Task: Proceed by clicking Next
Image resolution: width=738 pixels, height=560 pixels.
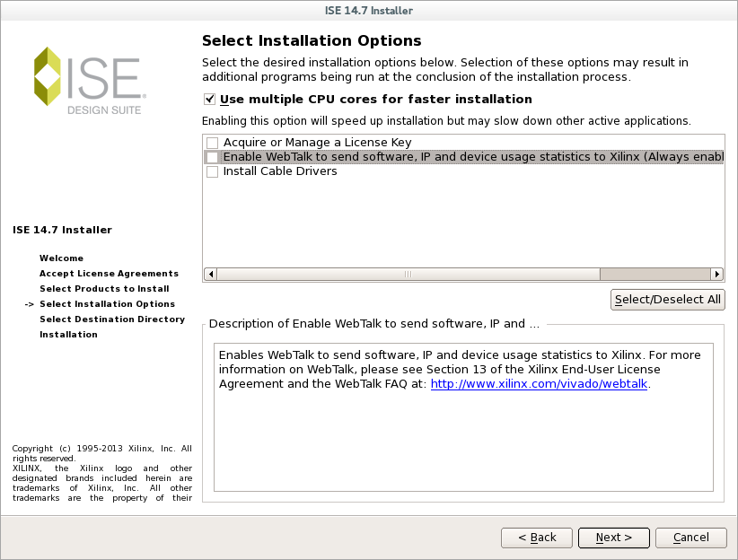Action: tap(613, 538)
